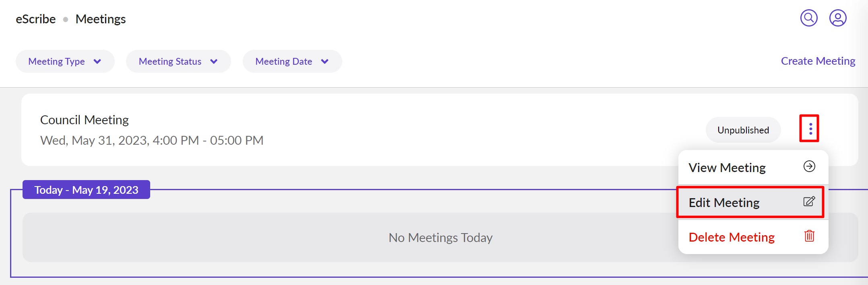Image resolution: width=868 pixels, height=285 pixels.
Task: Click the arrow icon beside View Meeting
Action: click(x=809, y=167)
